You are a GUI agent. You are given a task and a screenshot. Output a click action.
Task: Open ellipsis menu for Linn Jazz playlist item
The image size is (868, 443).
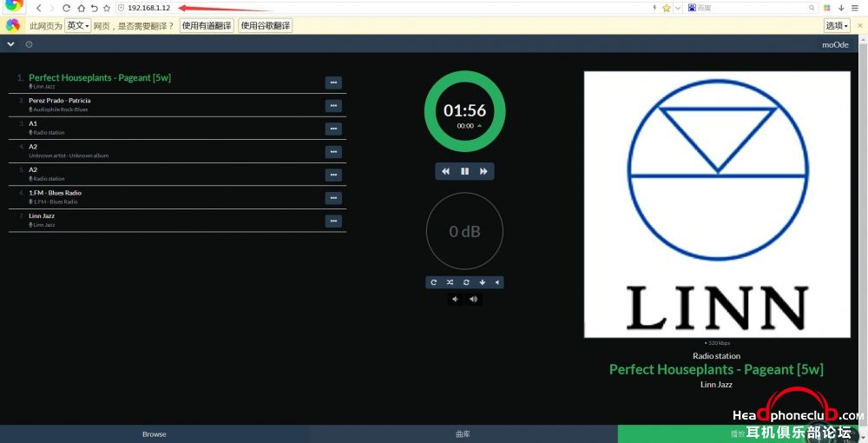pyautogui.click(x=333, y=221)
